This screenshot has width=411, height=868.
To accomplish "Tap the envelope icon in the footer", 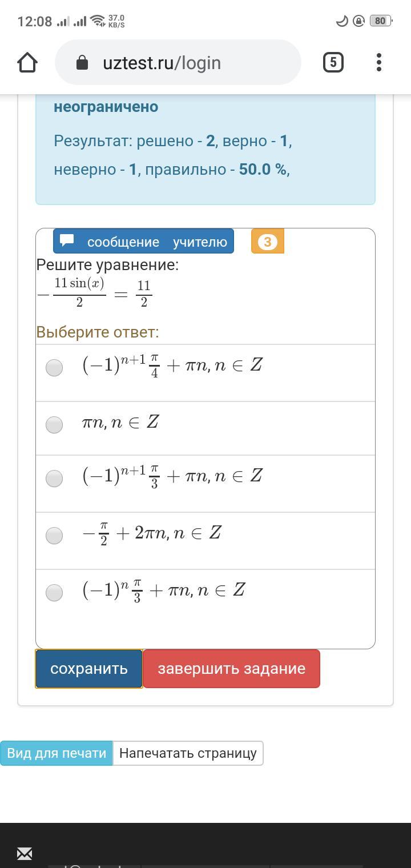I will point(25,854).
